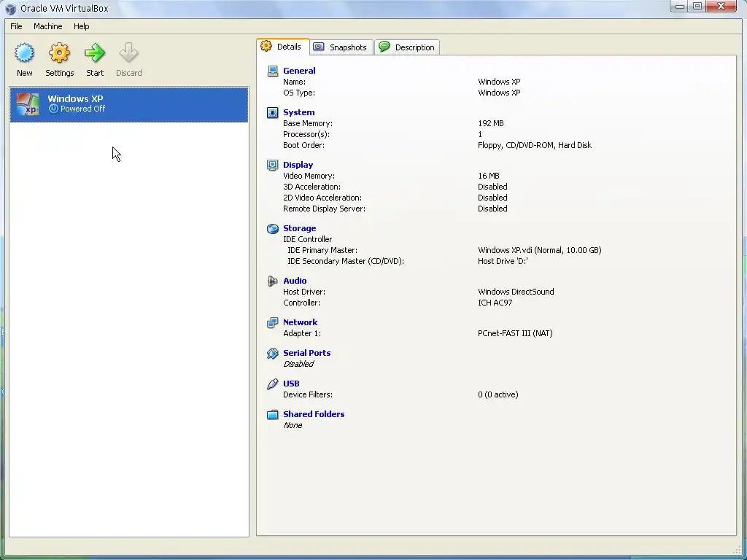Switch to the Snapshots tab
This screenshot has height=560, width=747.
341,47
